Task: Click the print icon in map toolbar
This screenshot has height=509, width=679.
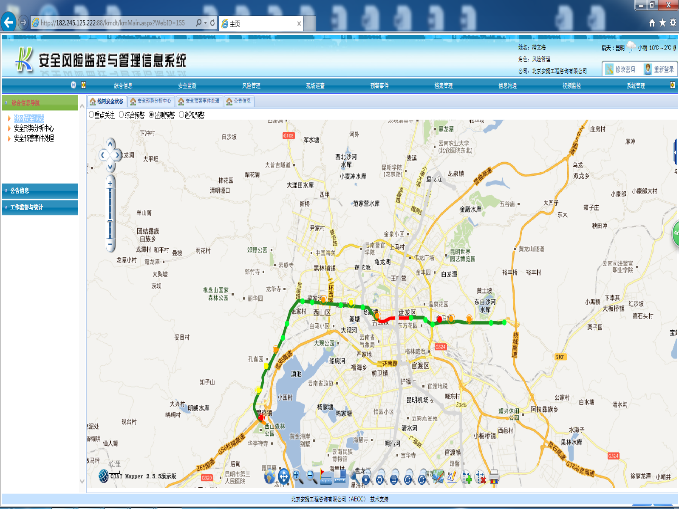Action: point(493,478)
